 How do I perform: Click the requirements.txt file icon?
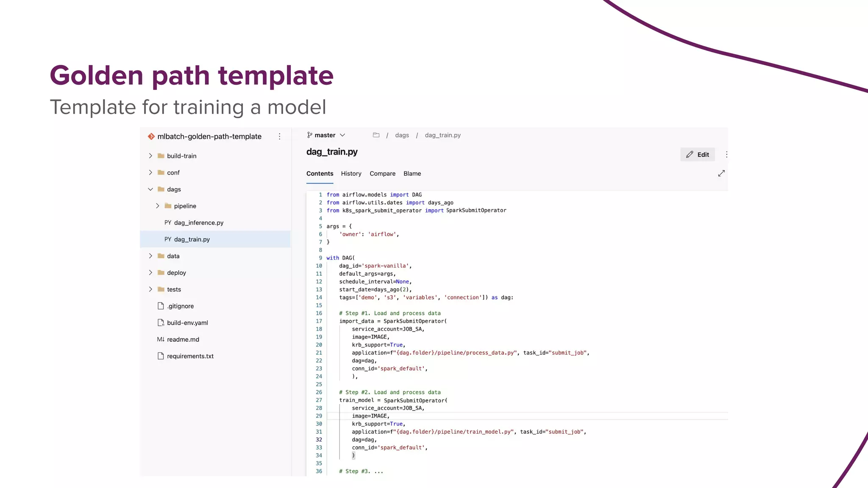[x=161, y=356]
